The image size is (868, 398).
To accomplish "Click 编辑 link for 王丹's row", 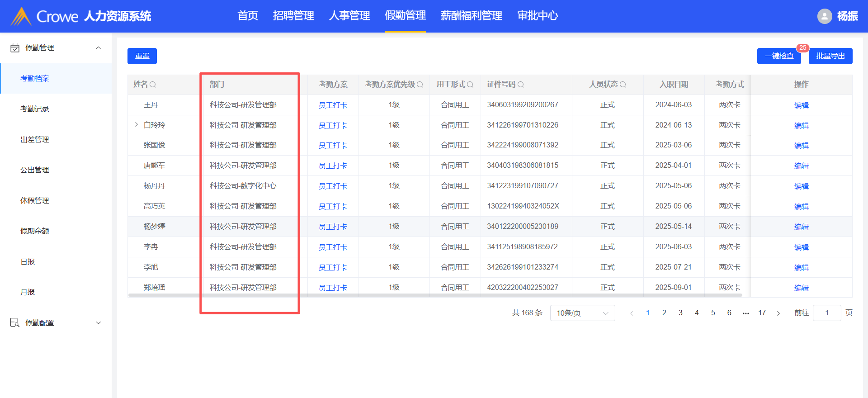I will coord(801,105).
